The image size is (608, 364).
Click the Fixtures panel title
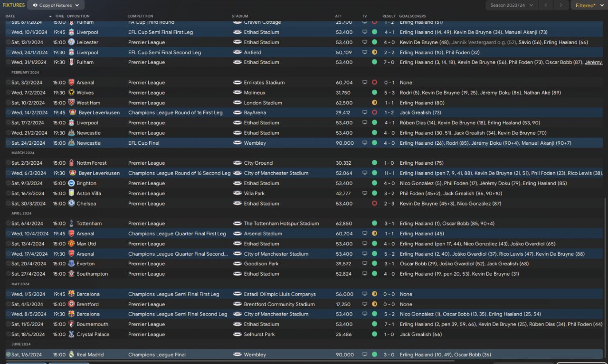tap(14, 5)
